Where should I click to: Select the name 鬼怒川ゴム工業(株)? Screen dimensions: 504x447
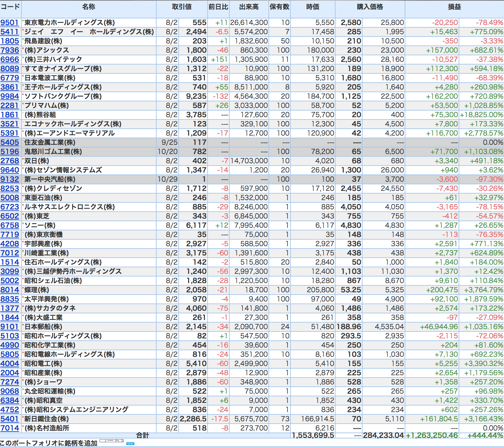click(x=53, y=151)
